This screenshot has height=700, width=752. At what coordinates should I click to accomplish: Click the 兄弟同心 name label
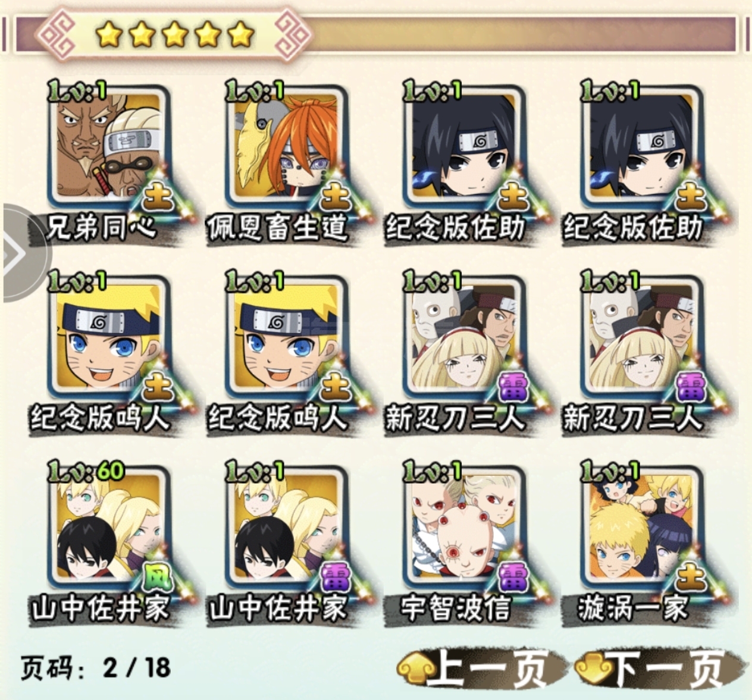[x=101, y=227]
